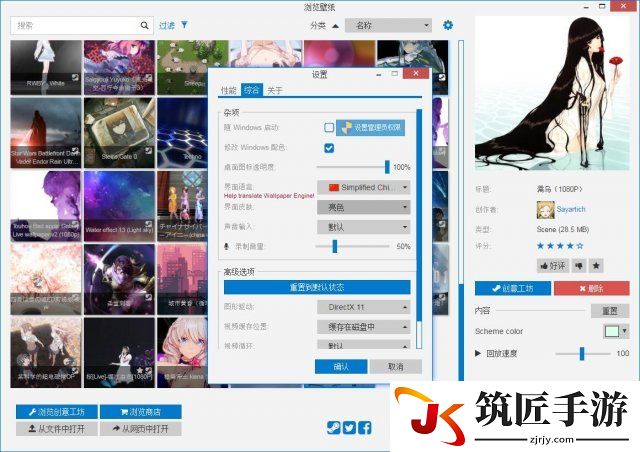Open the DirectX 11 graphics driver dropdown
640x452 pixels.
point(364,307)
